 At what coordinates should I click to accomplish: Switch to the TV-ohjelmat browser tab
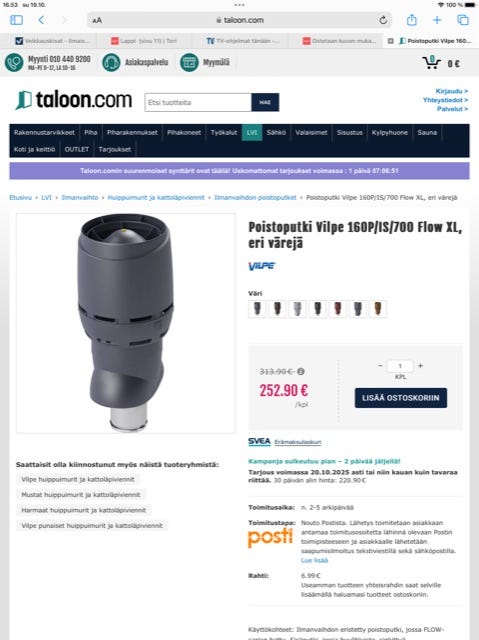click(242, 41)
